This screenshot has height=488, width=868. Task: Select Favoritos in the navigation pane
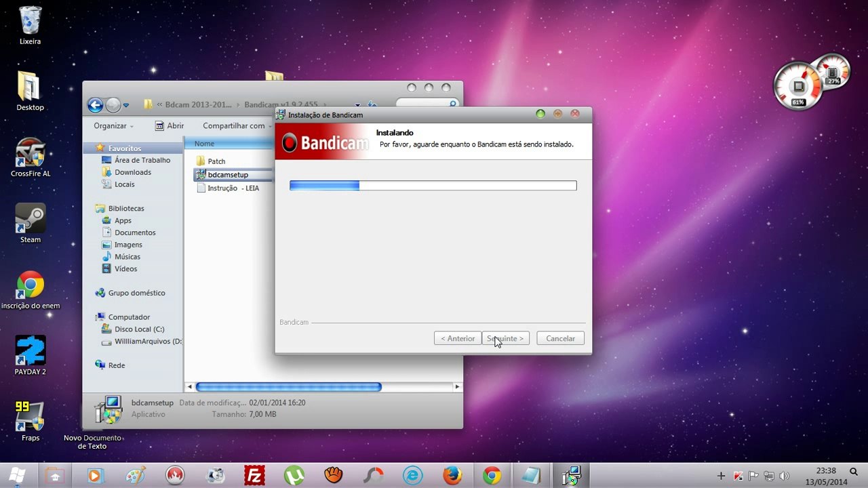[125, 148]
